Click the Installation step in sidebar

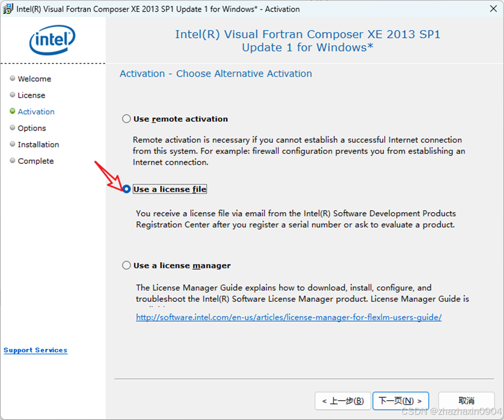[38, 144]
